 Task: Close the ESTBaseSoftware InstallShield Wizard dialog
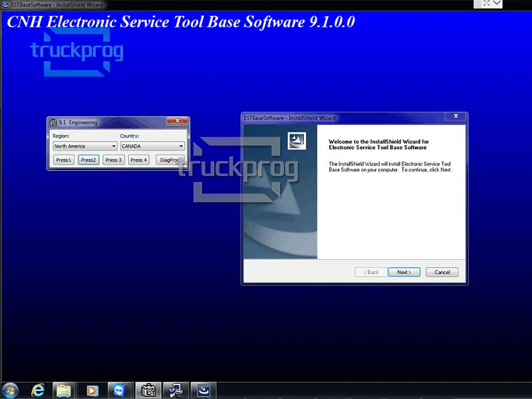click(456, 116)
